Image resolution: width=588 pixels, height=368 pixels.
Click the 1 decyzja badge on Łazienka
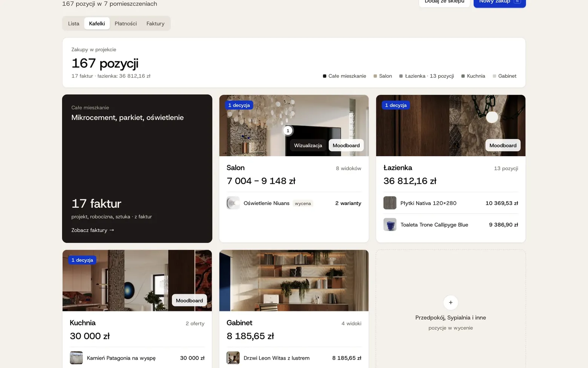(x=396, y=105)
